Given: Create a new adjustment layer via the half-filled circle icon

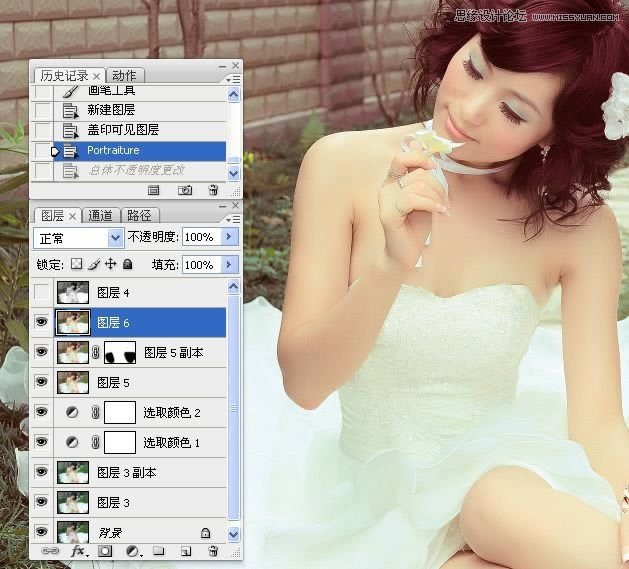Looking at the screenshot, I should (132, 551).
